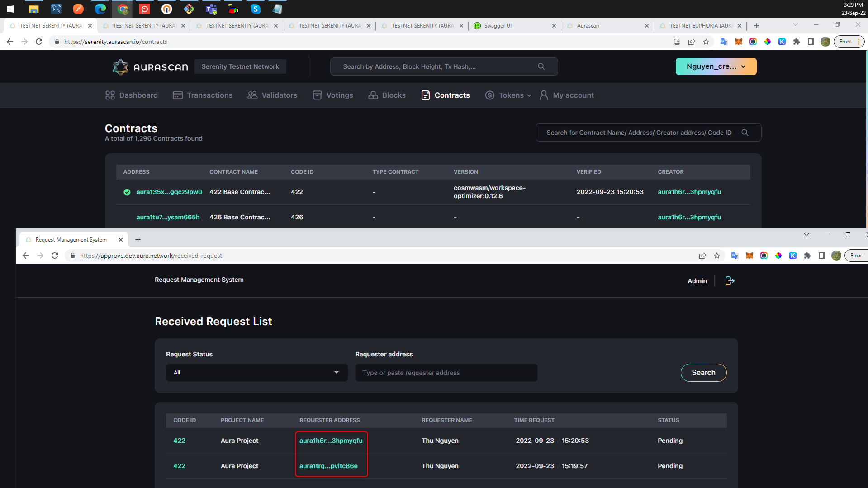Select the Dashboard icon in Aurascan navigation
The width and height of the screenshot is (868, 488).
[x=110, y=95]
